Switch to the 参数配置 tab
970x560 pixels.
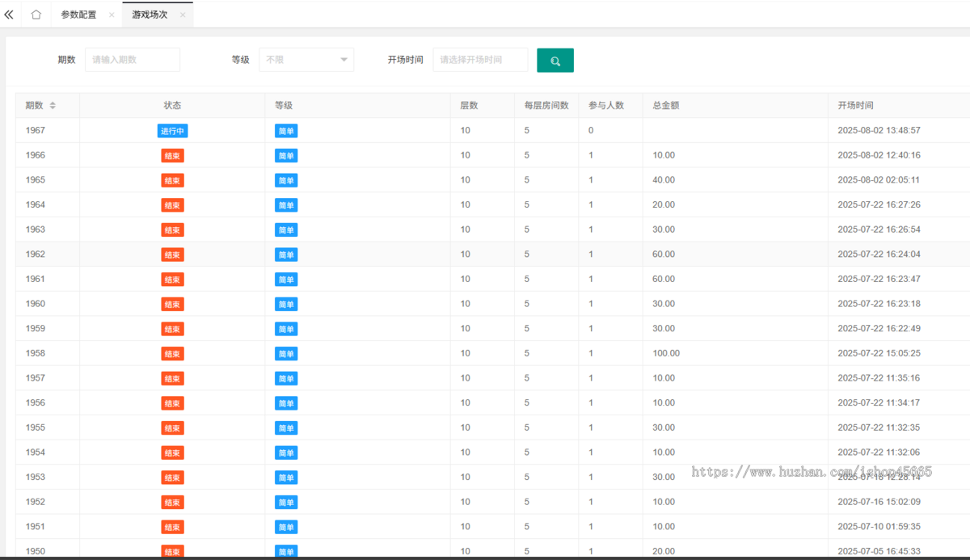point(78,15)
